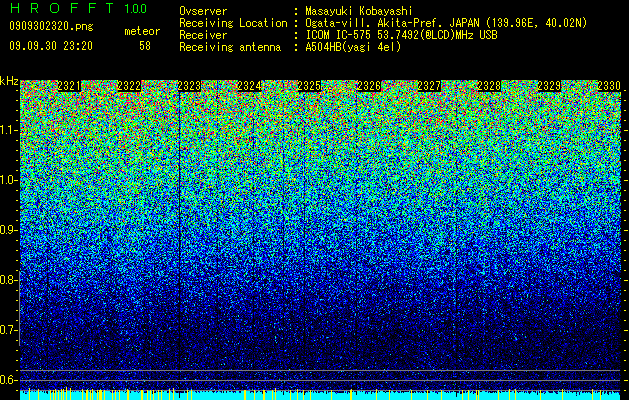Select the 2323 time marker
Image resolution: width=629 pixels, height=400 pixels.
[x=189, y=86]
